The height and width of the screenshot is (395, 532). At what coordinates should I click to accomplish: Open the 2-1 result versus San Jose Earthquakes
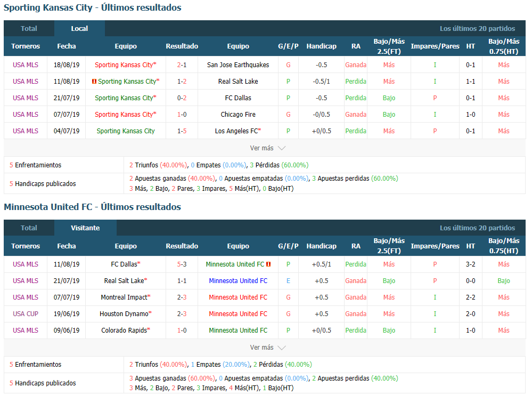pos(182,65)
